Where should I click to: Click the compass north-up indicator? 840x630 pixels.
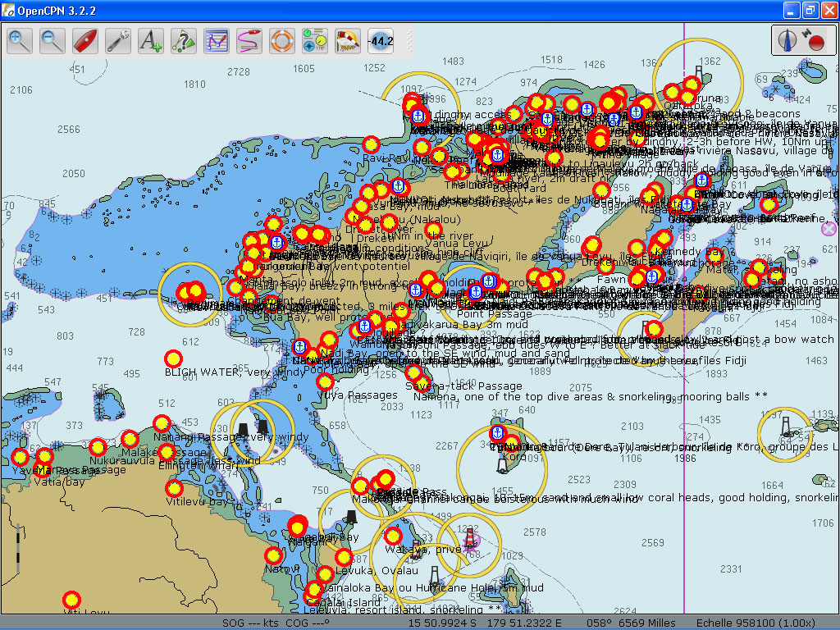click(787, 41)
